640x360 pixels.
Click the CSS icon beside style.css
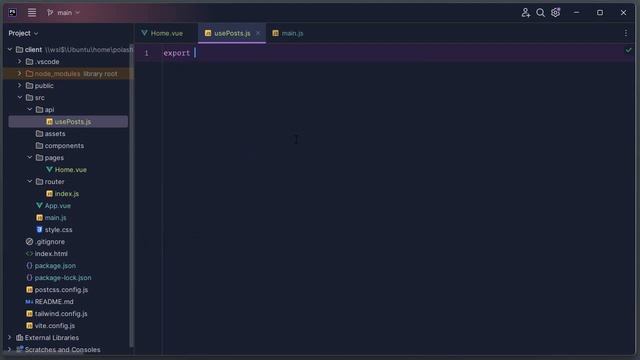pos(39,229)
